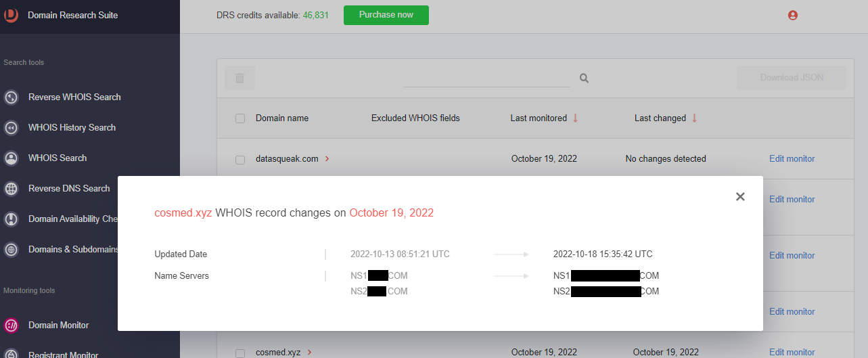868x358 pixels.
Task: Click the Reverse DNS Search globe icon
Action: tap(11, 189)
